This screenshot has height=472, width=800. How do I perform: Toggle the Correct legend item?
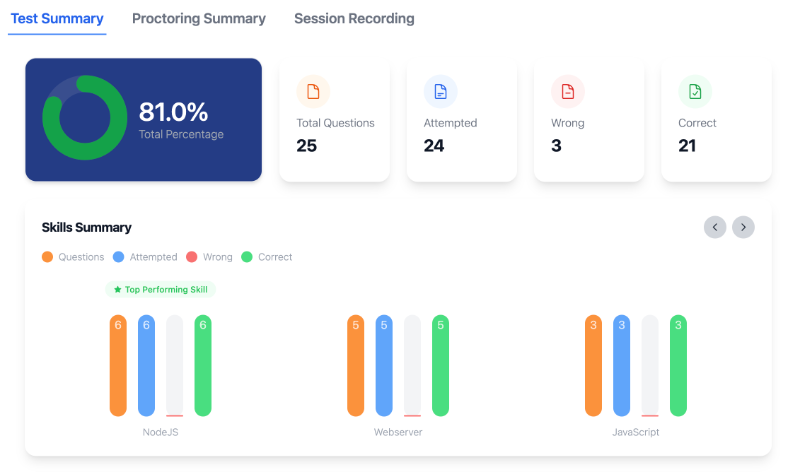(x=267, y=257)
